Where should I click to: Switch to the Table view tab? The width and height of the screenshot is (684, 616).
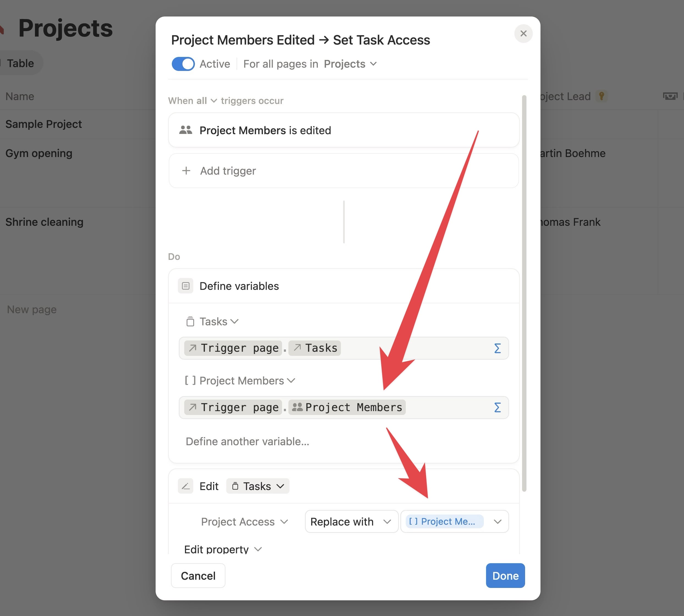pyautogui.click(x=20, y=63)
